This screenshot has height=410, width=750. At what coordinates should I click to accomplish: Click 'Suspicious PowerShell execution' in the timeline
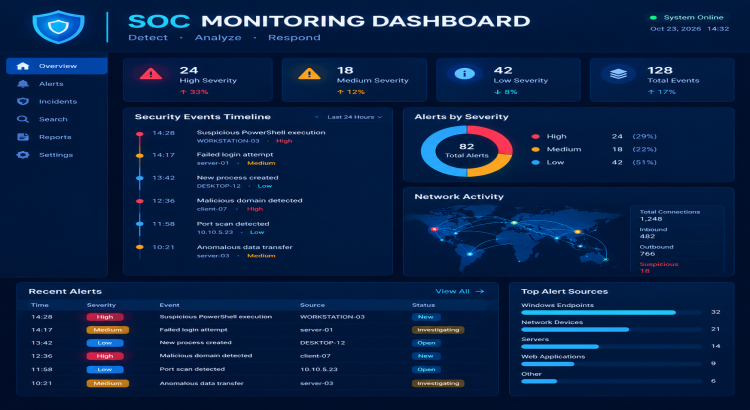pos(261,133)
